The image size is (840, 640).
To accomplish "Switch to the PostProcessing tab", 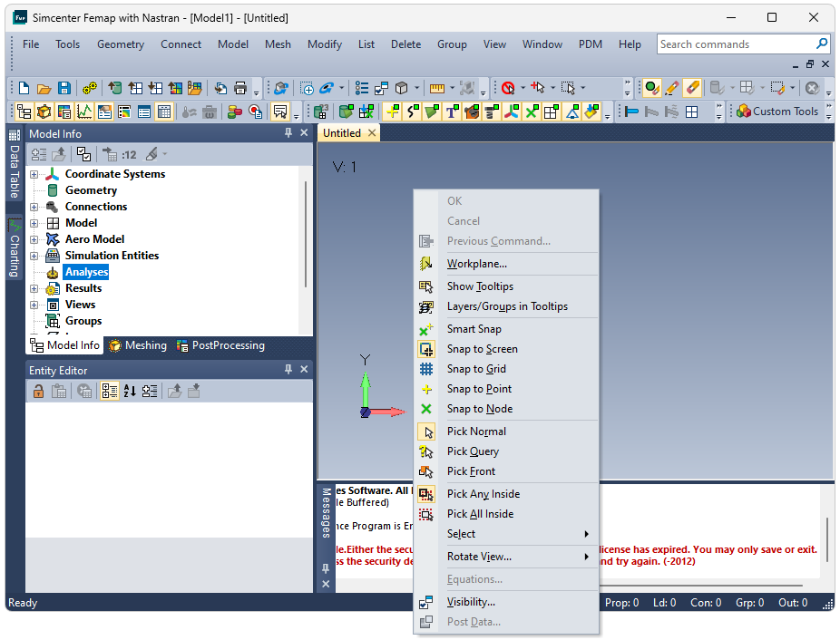I will pos(221,345).
